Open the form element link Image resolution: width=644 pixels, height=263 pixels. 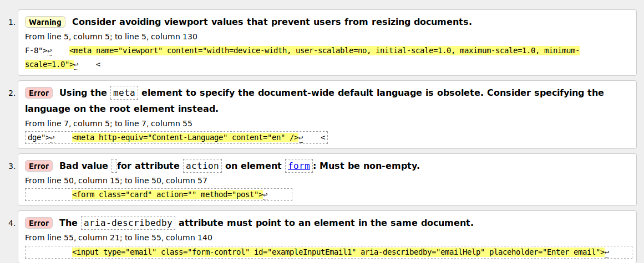point(299,166)
